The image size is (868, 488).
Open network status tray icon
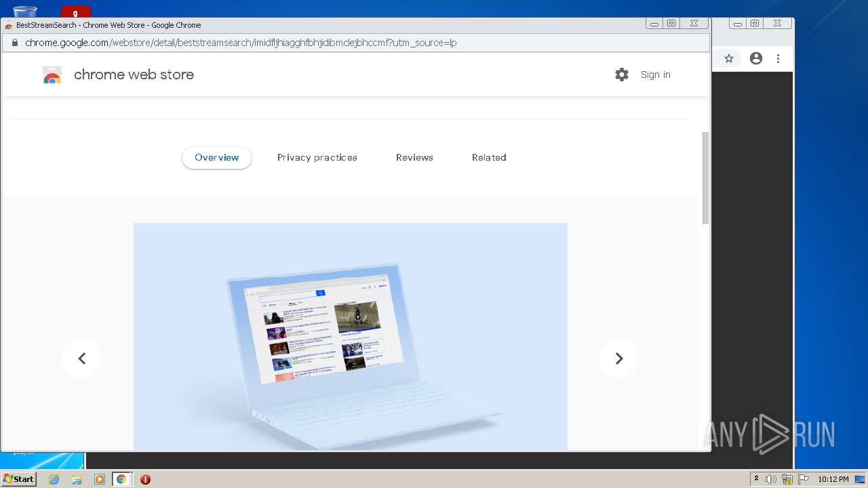(x=787, y=479)
